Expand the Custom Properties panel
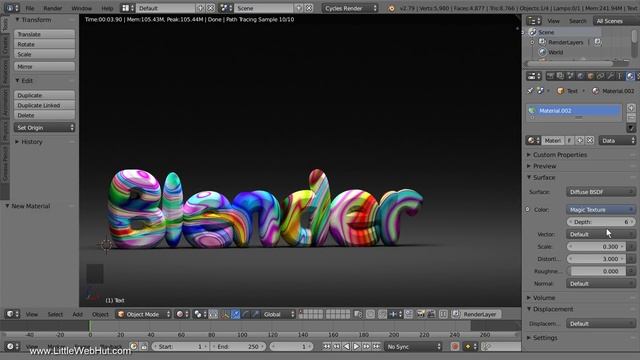Screen dimensions: 640x360 tap(560, 155)
